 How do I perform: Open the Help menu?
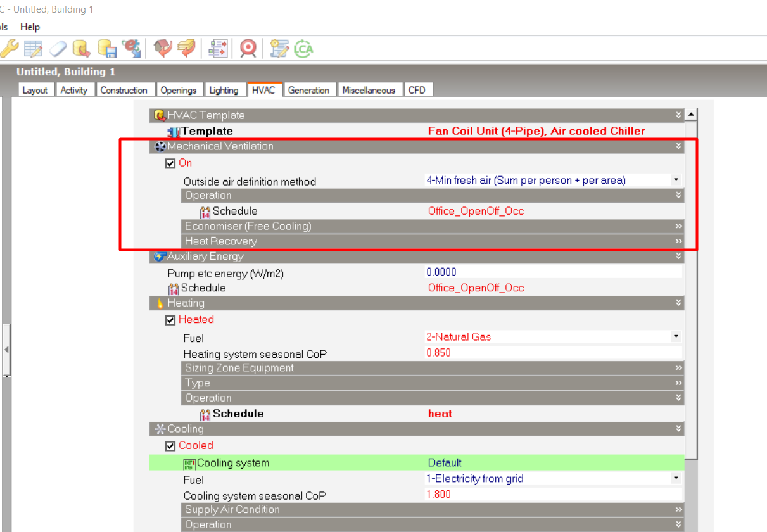coord(30,27)
